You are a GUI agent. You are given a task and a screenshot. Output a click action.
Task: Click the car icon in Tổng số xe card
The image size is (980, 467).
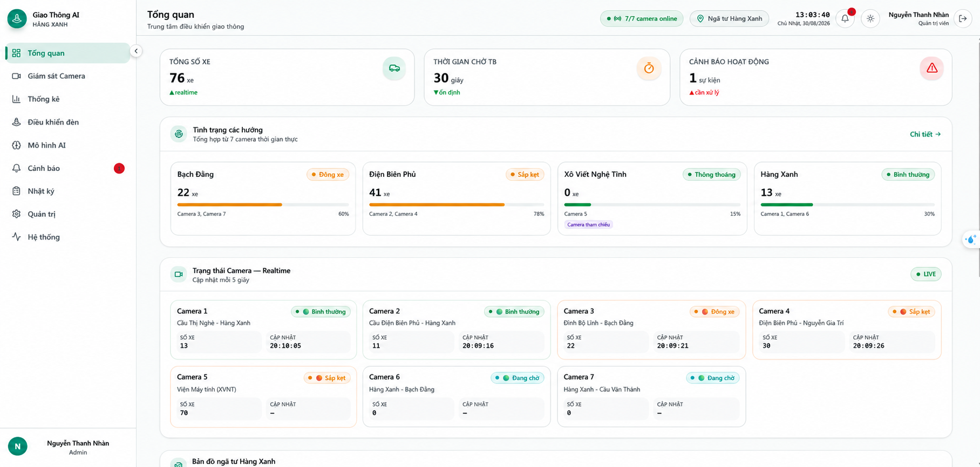[x=394, y=68]
